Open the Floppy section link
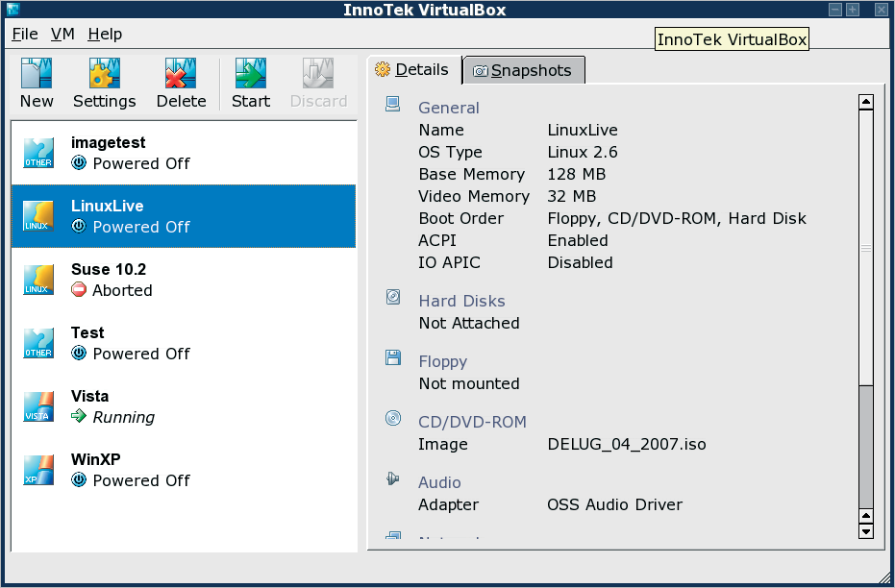 point(443,362)
